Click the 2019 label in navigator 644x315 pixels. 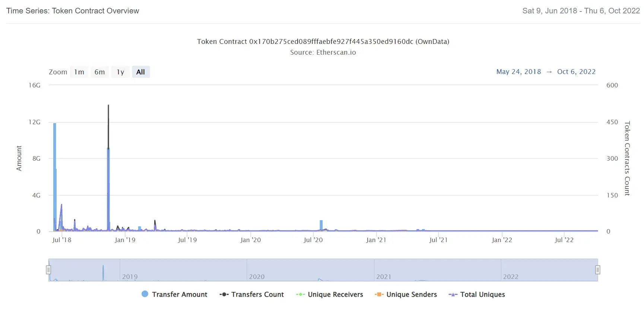pos(130,277)
